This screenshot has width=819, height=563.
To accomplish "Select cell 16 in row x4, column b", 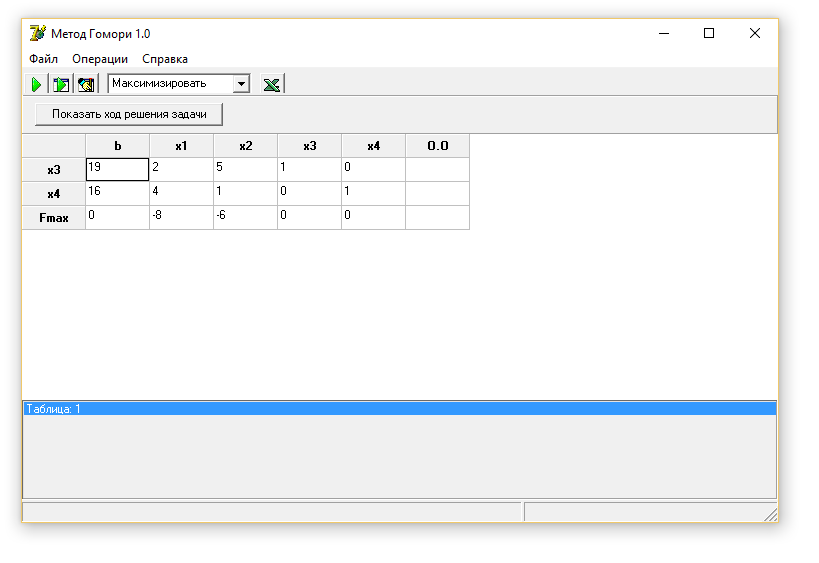I will [x=118, y=194].
